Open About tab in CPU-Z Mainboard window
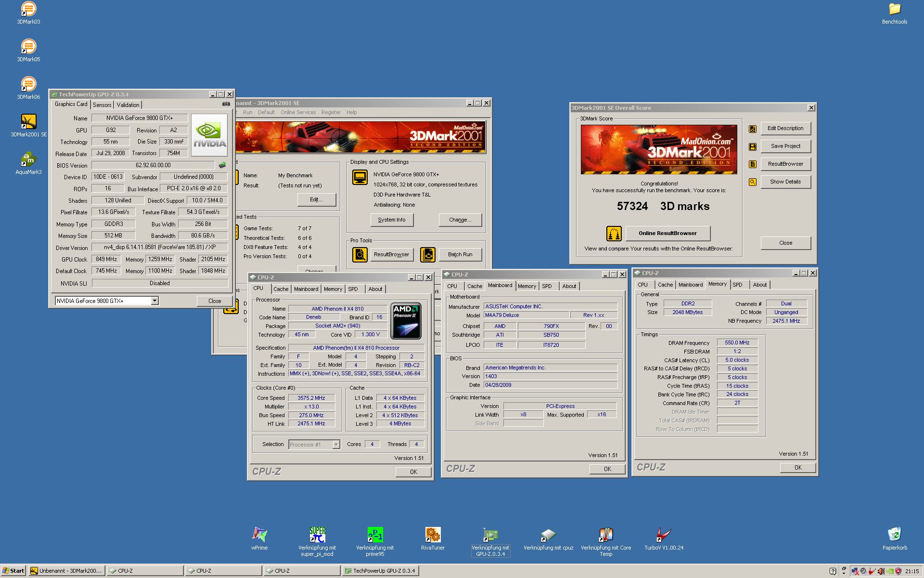Image resolution: width=924 pixels, height=578 pixels. click(569, 286)
